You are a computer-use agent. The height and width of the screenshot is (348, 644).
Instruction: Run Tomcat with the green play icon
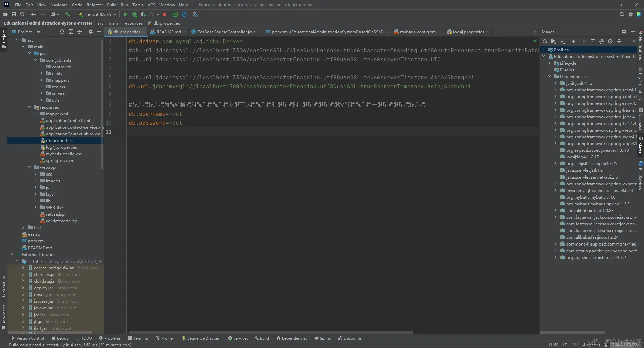coord(126,14)
